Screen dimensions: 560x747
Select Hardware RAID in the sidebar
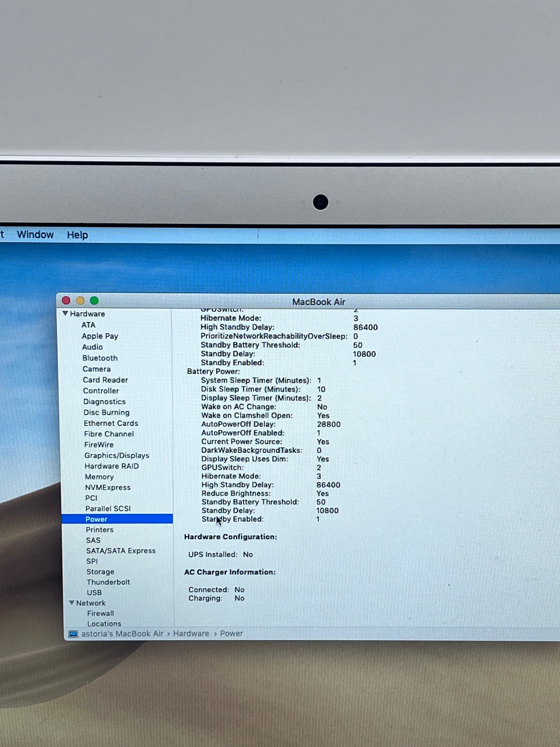[x=112, y=466]
